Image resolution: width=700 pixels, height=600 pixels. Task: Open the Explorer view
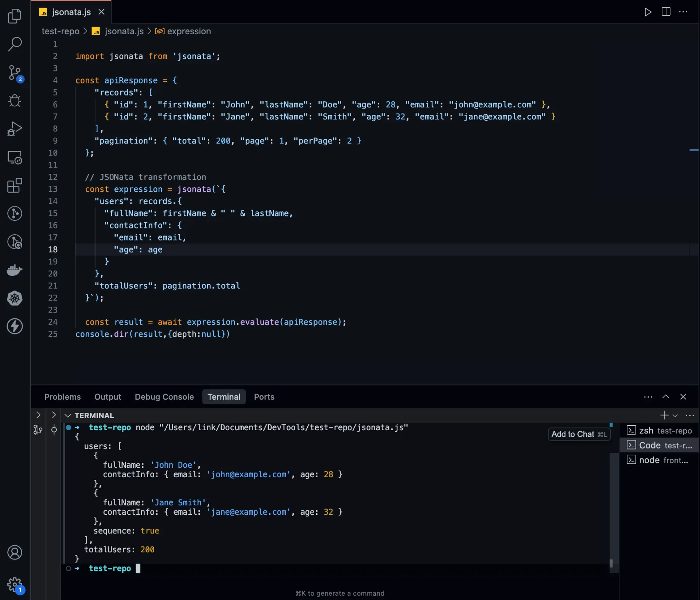15,16
